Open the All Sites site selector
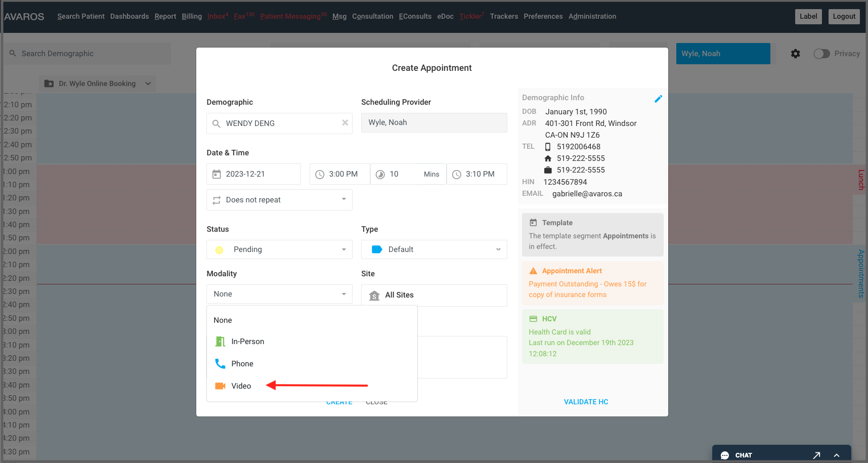 [x=434, y=295]
